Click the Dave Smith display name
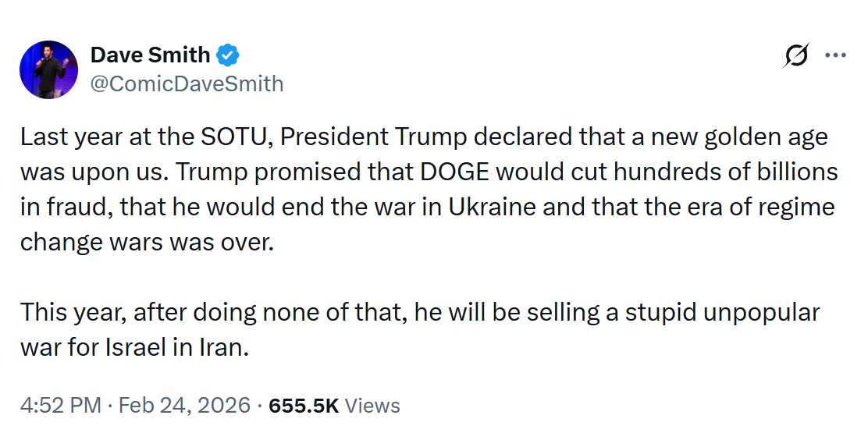The height and width of the screenshot is (440, 868). click(150, 55)
